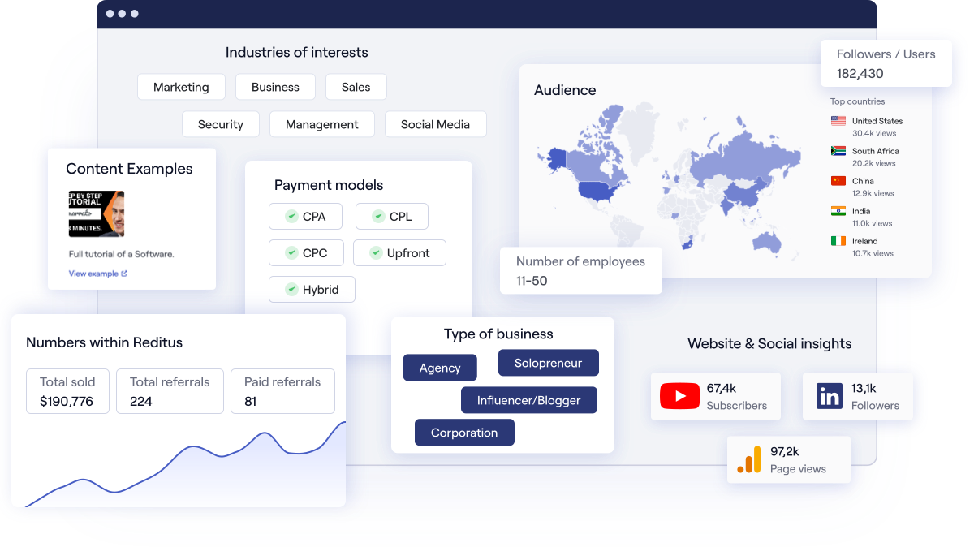Click the Marketing industry chip
This screenshot has width=974, height=560.
coord(181,87)
